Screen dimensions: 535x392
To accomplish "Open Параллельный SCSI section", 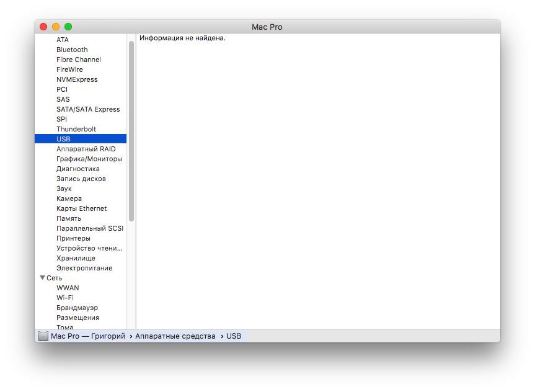I will (90, 228).
